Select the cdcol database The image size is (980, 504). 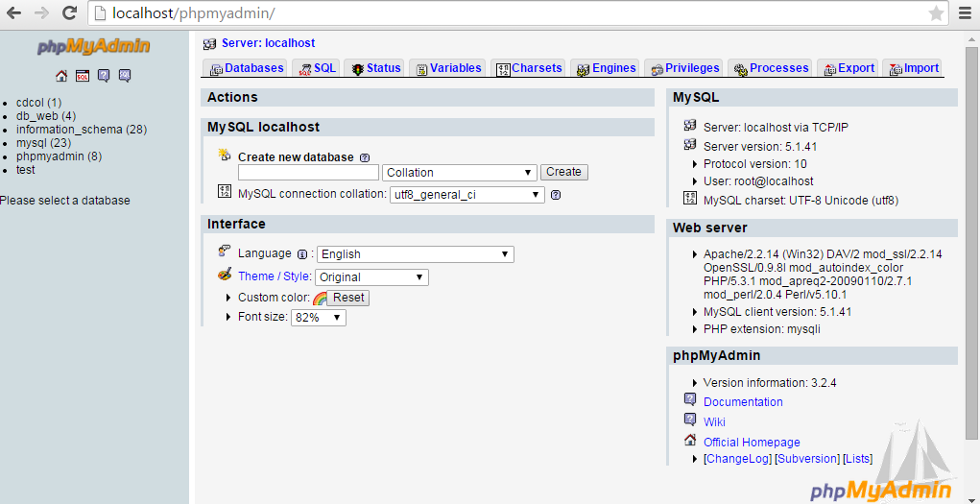click(38, 103)
